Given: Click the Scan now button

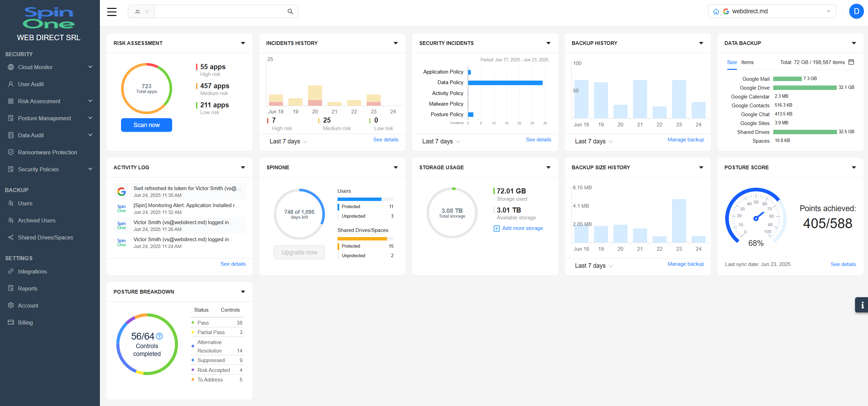Looking at the screenshot, I should tap(146, 125).
